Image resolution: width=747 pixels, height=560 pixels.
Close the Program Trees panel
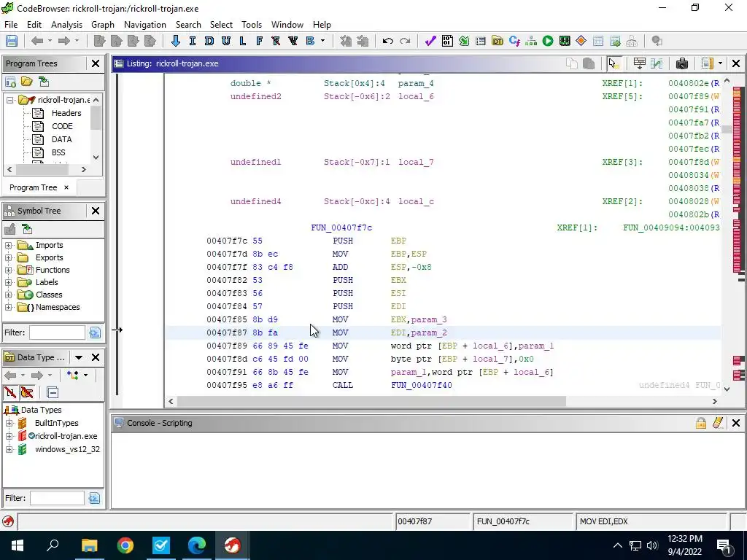pyautogui.click(x=96, y=63)
